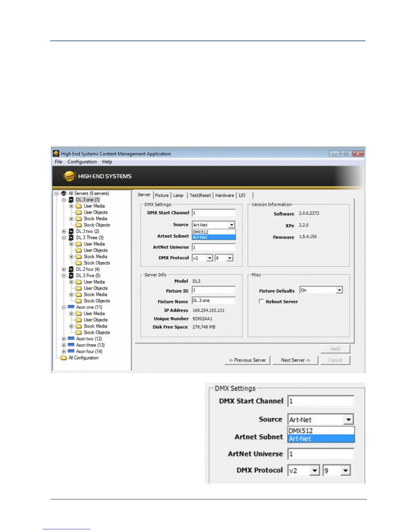411x532 pixels.
Task: Switch to the I/O tab
Action: coord(242,195)
